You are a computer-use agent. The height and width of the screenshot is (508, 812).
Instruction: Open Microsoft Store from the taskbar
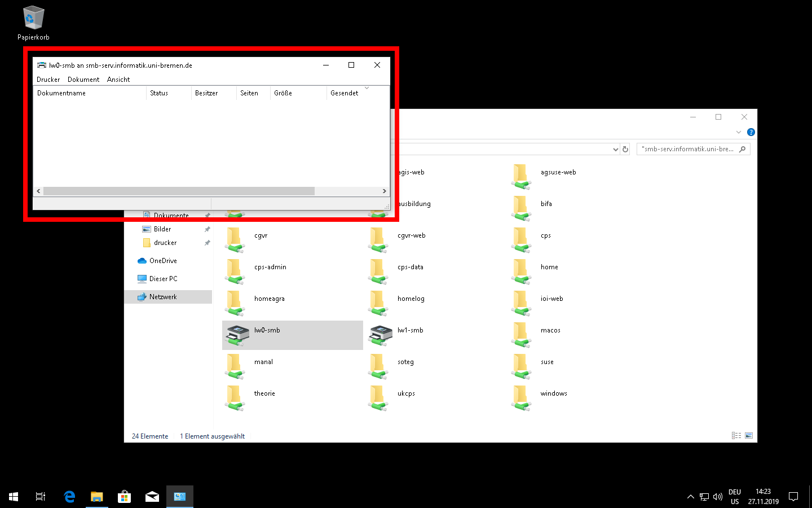[124, 497]
